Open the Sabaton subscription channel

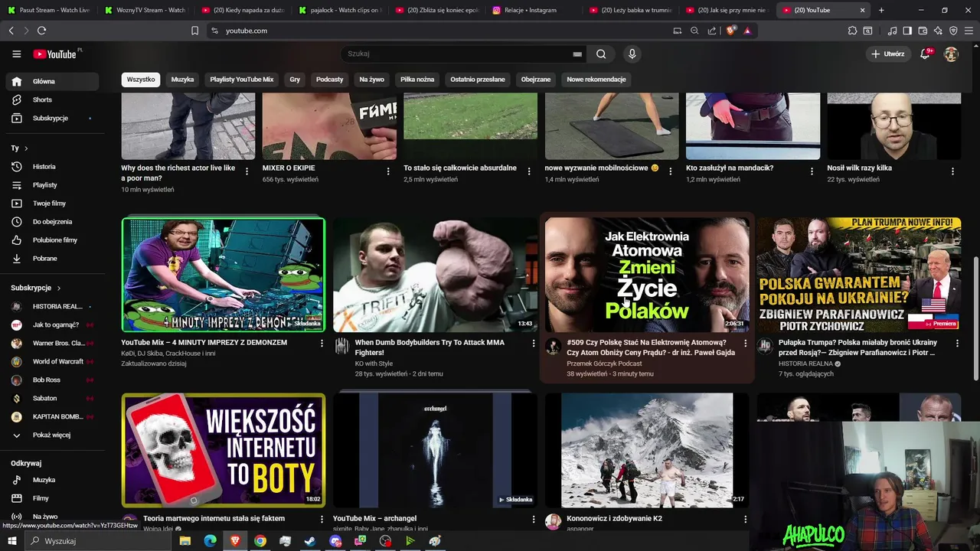pos(51,398)
